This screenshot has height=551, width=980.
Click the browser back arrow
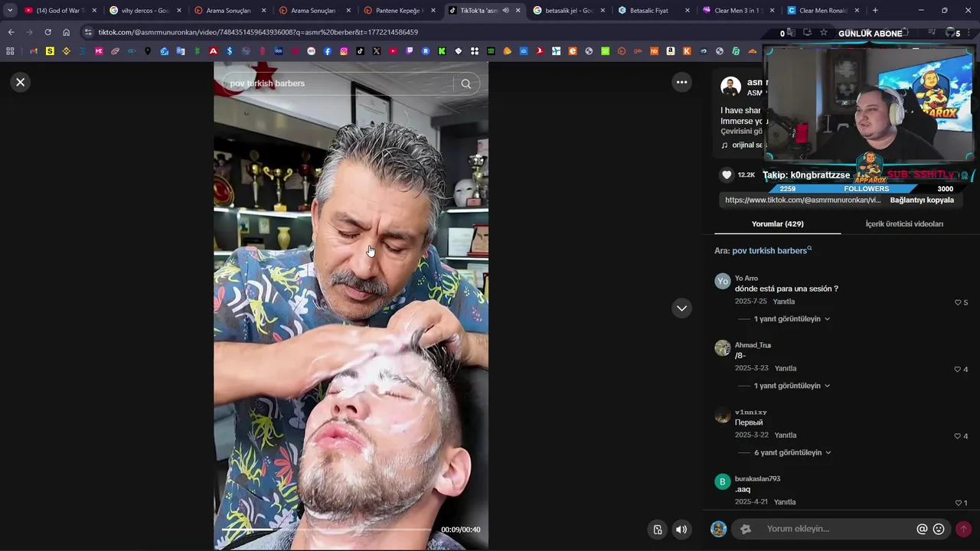11,32
